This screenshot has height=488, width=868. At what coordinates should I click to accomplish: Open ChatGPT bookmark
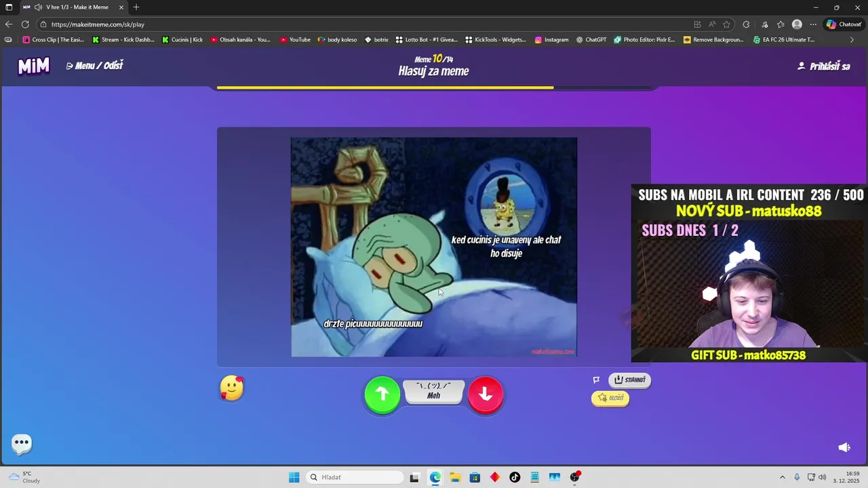[x=591, y=40]
